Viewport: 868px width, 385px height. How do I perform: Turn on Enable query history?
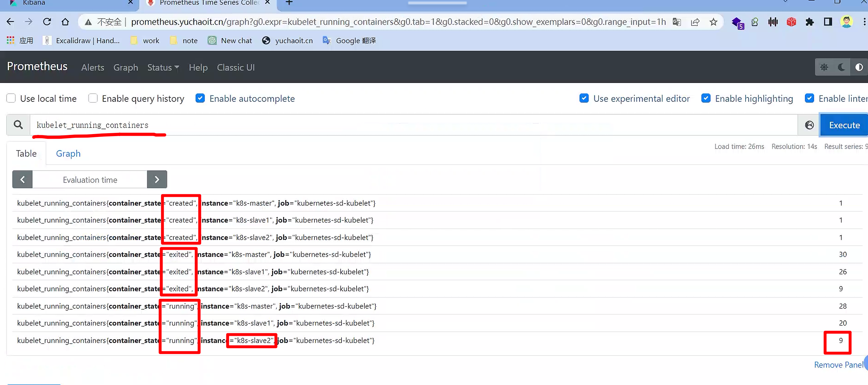[93, 98]
